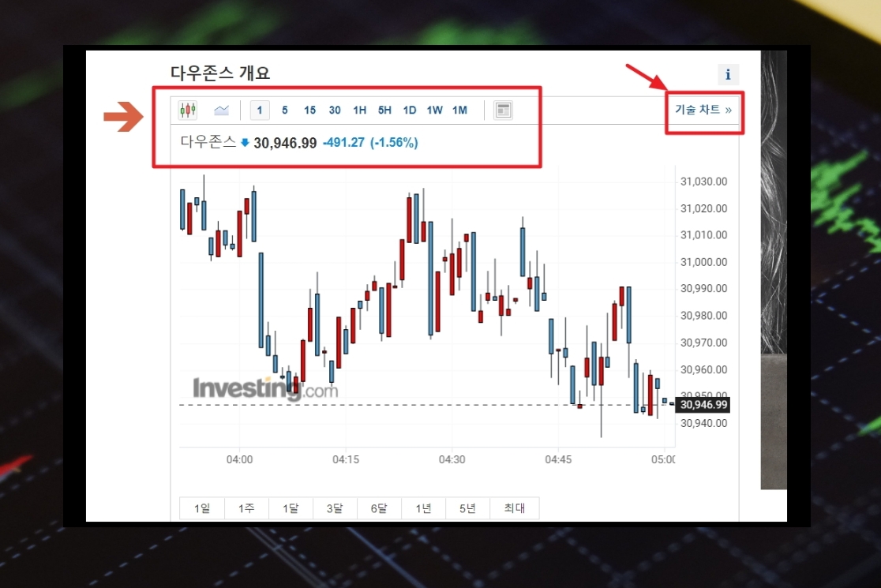This screenshot has width=881, height=588.
Task: Switch to the area line chart icon
Action: click(221, 110)
